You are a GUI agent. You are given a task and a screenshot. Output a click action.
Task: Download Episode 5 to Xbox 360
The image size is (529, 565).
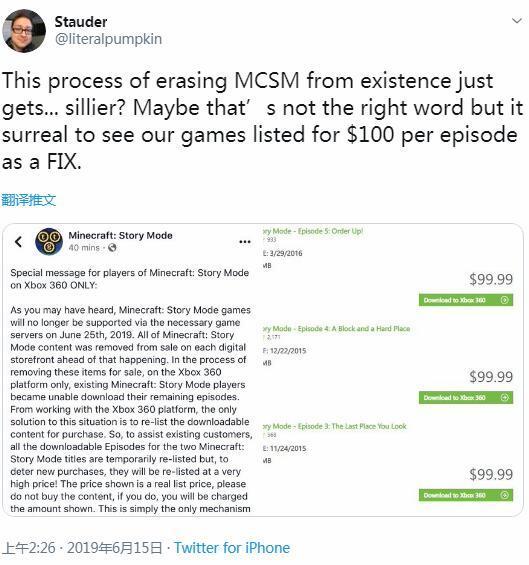tap(466, 300)
